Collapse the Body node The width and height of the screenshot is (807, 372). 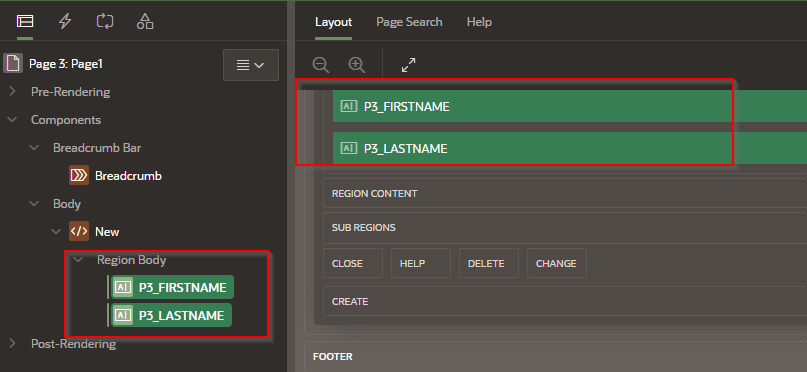coord(34,204)
